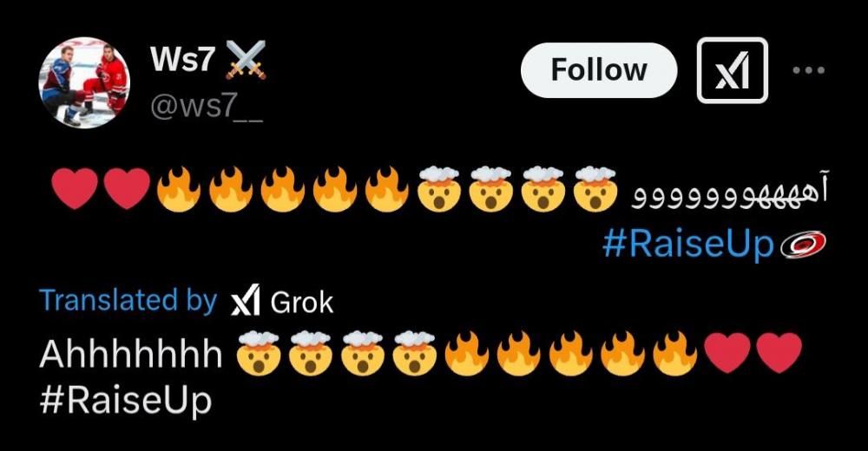
Task: Click the Ws7 display name
Action: [181, 58]
